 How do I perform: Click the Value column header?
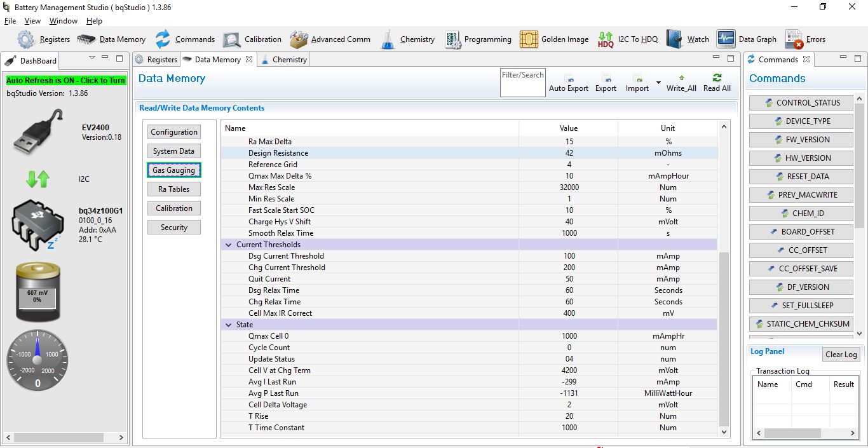(x=569, y=128)
